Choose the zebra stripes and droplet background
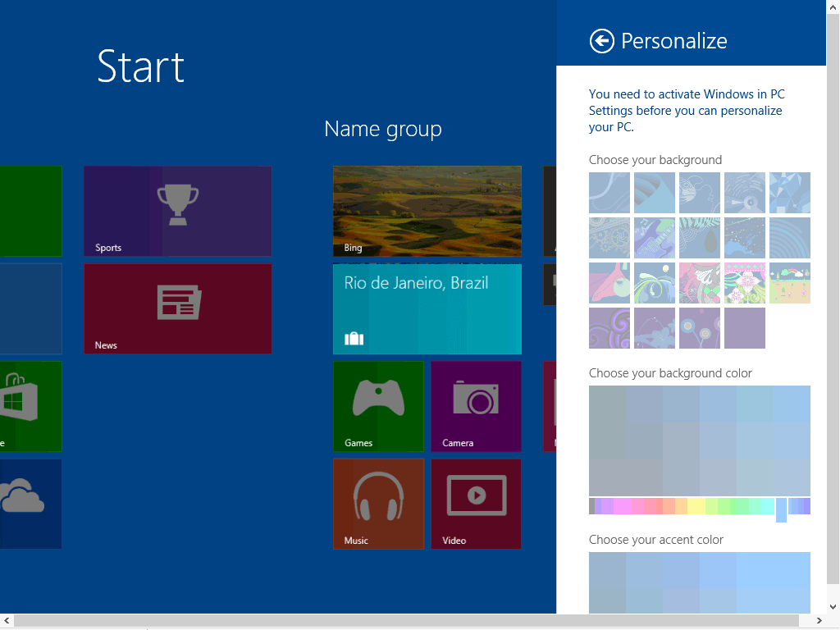The height and width of the screenshot is (630, 840). click(x=699, y=238)
